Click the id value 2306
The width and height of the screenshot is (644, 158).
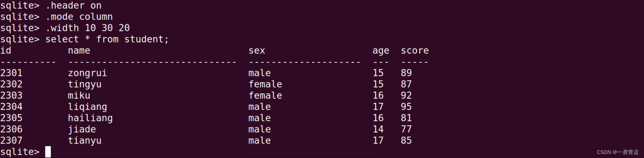tap(11, 129)
